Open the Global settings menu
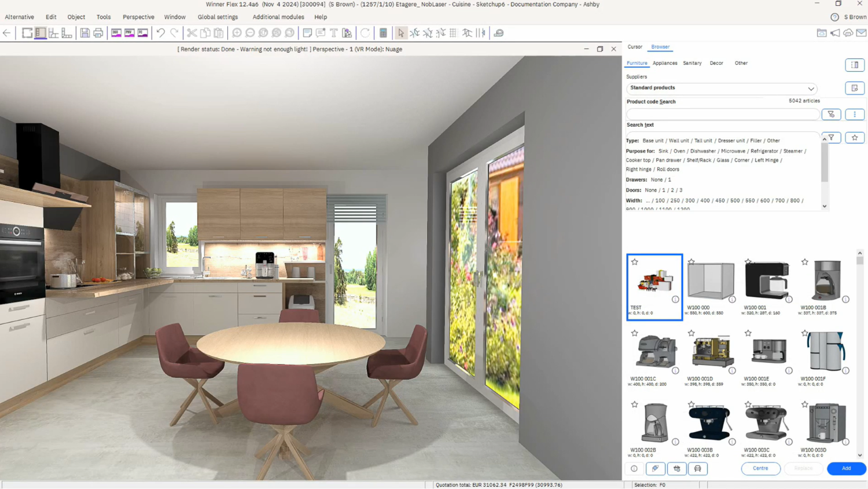 point(218,17)
